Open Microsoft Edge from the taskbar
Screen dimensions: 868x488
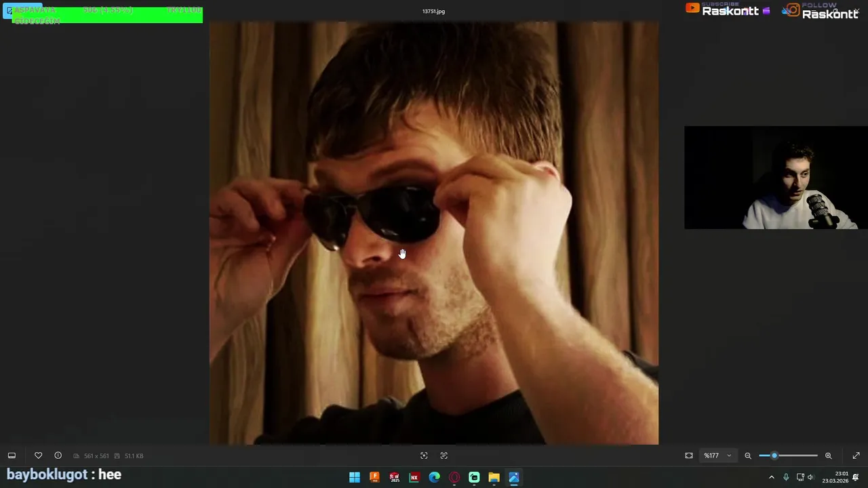(434, 477)
